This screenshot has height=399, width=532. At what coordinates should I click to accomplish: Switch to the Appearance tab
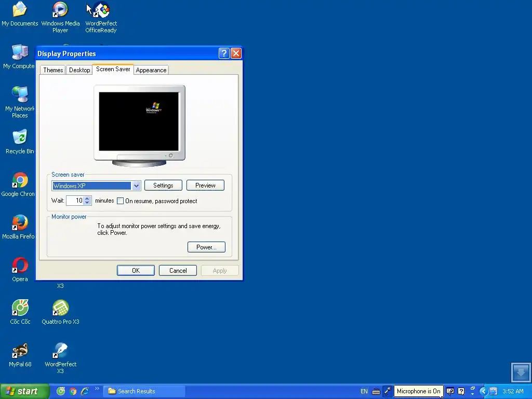[x=151, y=70]
